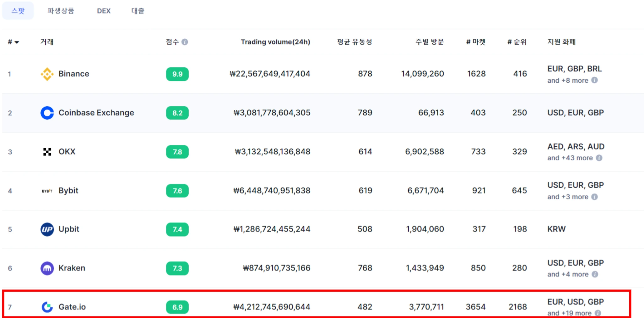The height and width of the screenshot is (318, 644).
Task: Sort by 주별 방문 column
Action: [430, 42]
